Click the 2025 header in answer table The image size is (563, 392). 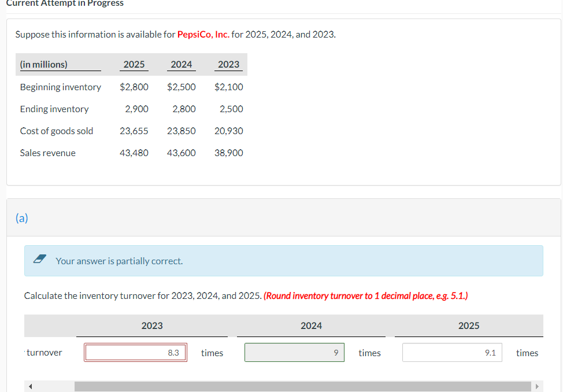tap(469, 326)
